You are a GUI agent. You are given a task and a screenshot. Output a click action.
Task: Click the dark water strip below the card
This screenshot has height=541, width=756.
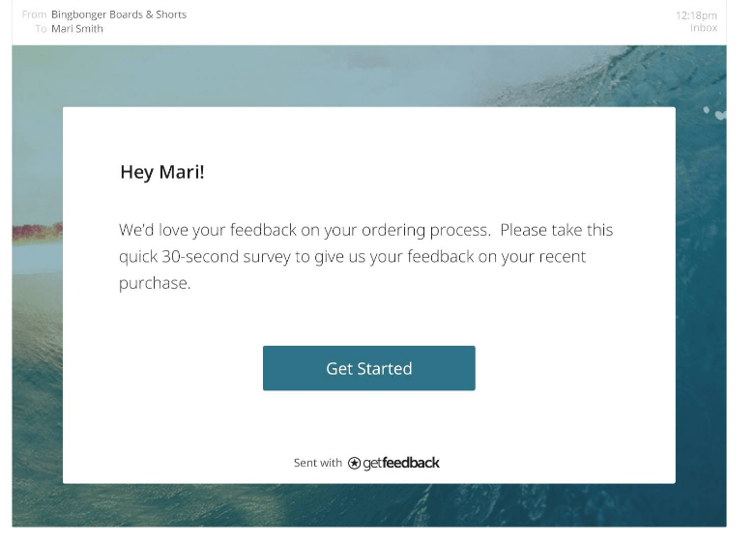tap(367, 504)
